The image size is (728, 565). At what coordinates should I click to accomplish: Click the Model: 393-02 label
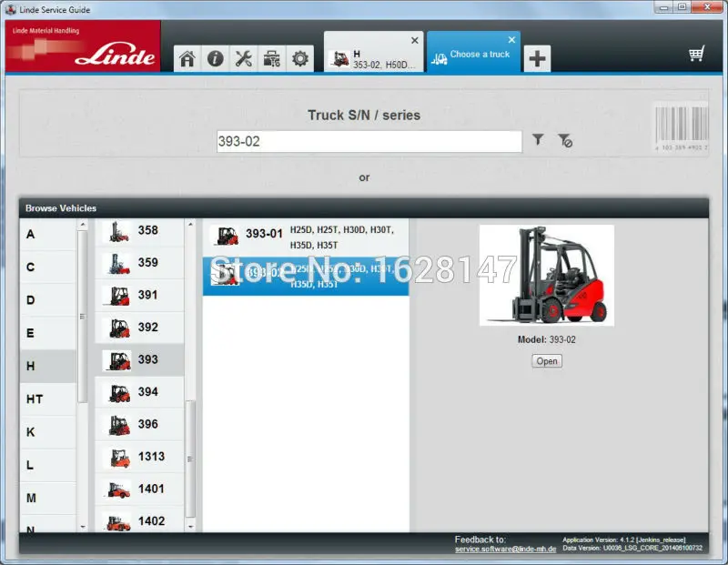pyautogui.click(x=547, y=340)
